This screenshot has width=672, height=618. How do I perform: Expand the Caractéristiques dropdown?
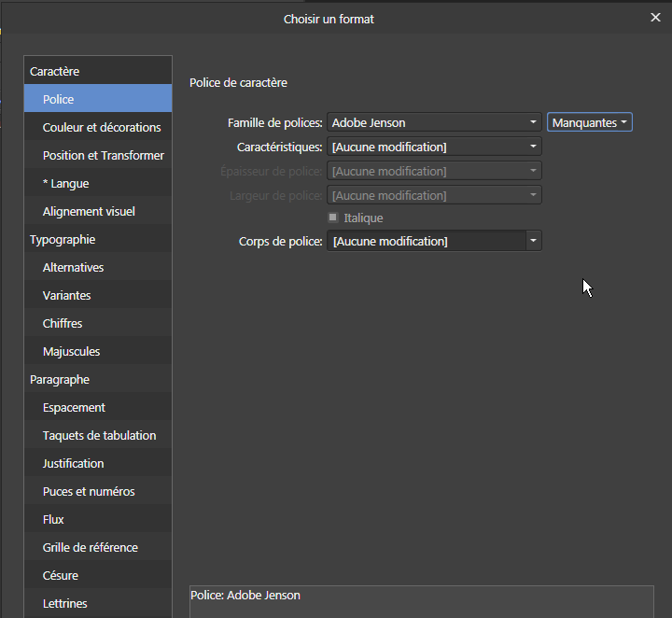tap(434, 147)
